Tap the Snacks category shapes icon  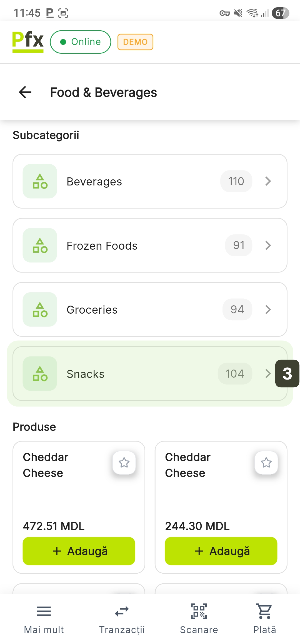pos(40,373)
